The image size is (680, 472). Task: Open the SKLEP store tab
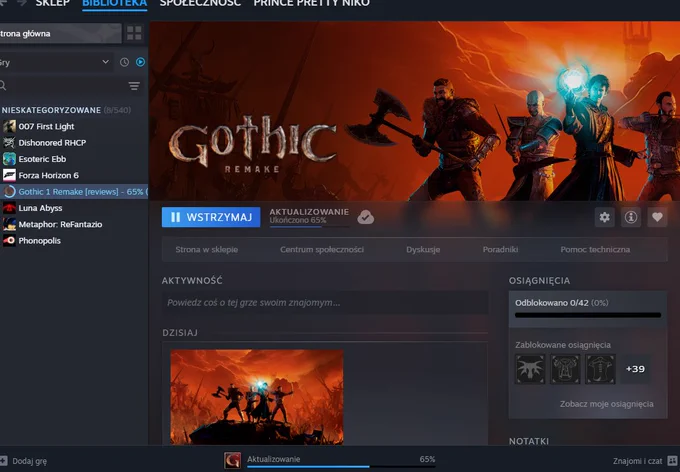52,3
